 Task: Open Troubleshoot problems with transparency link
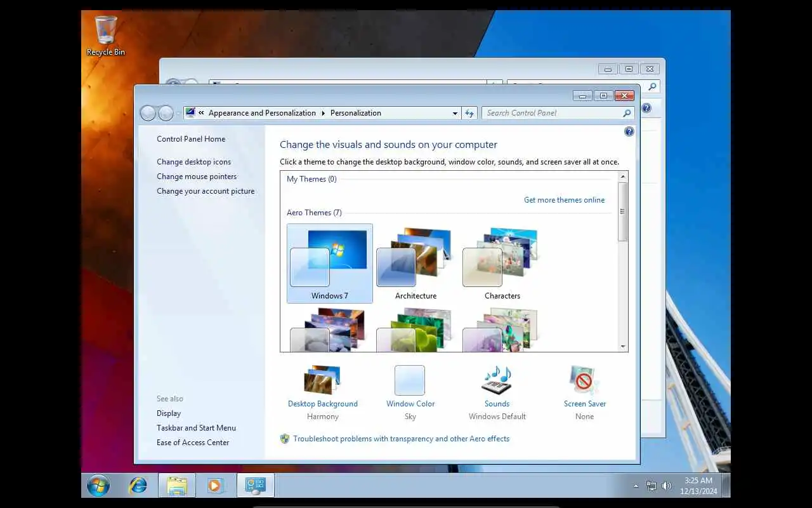401,439
